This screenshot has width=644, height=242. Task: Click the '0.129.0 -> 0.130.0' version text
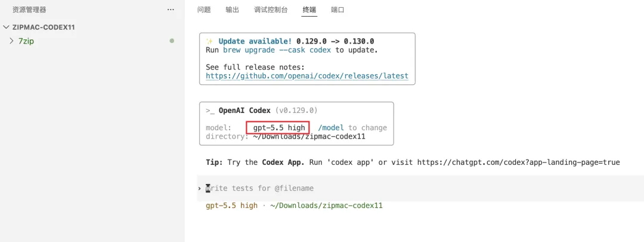click(335, 41)
